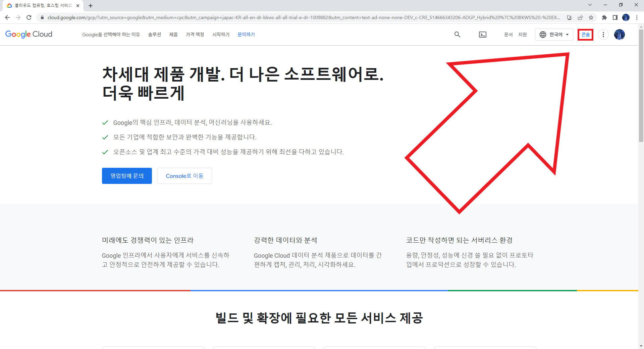This screenshot has width=644, height=349.
Task: Open the three-dot menu beside 콘솔
Action: pos(603,35)
